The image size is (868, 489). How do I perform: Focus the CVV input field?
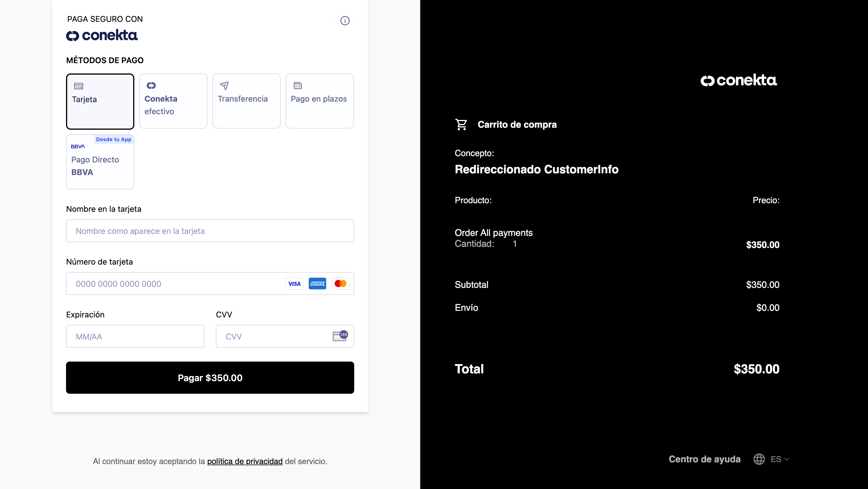(x=285, y=336)
